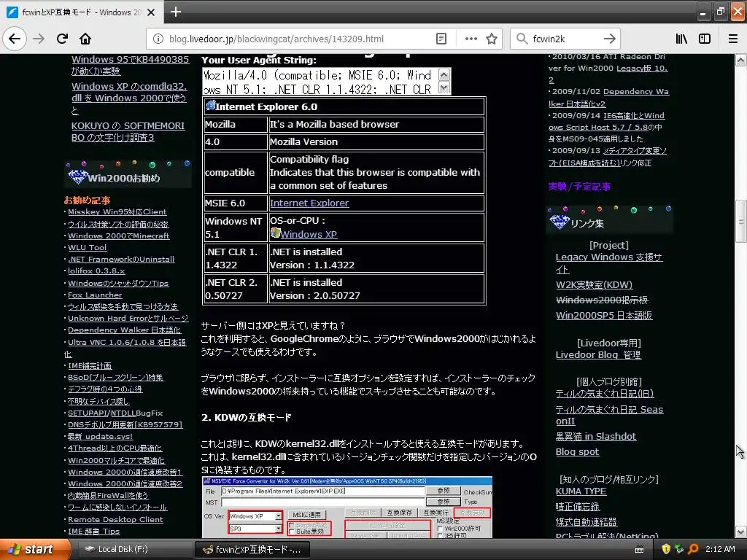The width and height of the screenshot is (747, 560).
Task: Open Windows 2000でMinecraft link
Action: (119, 236)
